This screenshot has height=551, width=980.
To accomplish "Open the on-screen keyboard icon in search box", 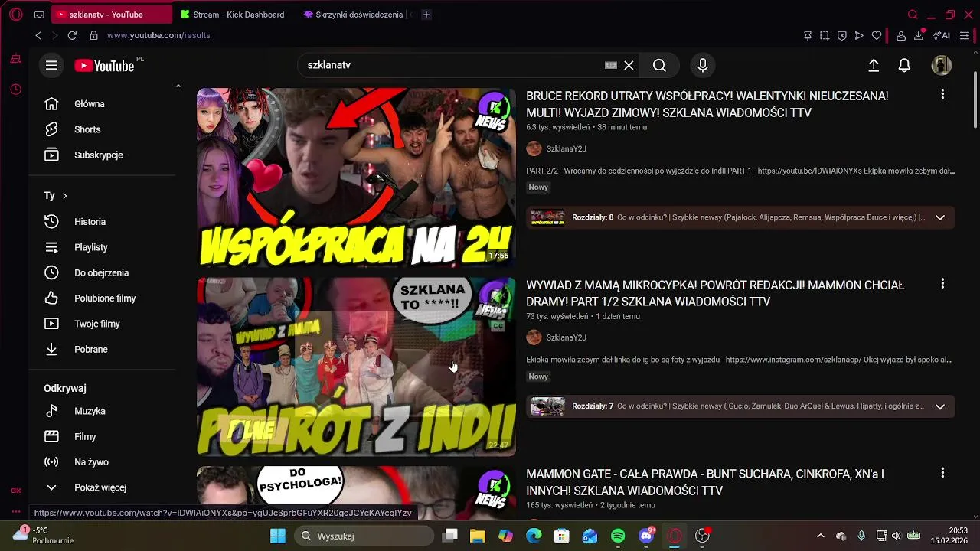I will [x=610, y=66].
